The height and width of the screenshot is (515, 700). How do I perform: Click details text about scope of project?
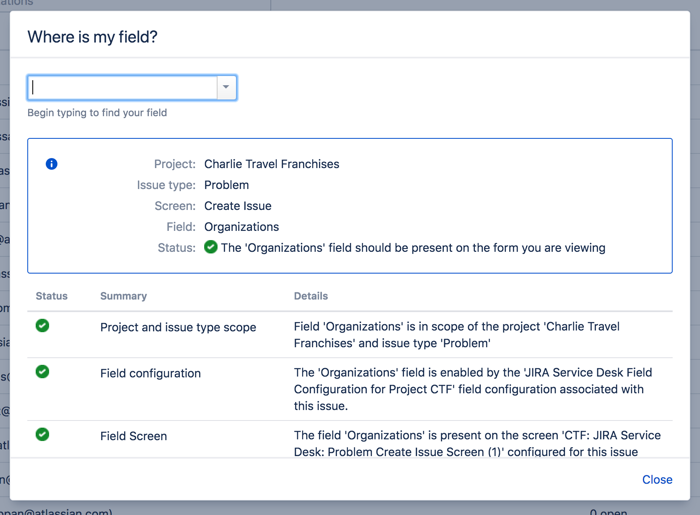click(456, 335)
